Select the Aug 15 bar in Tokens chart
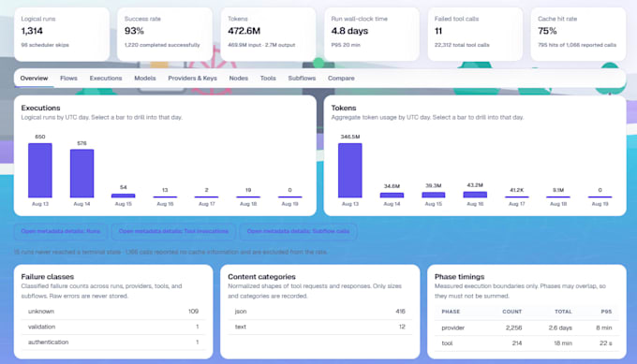The height and width of the screenshot is (364, 637). tap(434, 195)
